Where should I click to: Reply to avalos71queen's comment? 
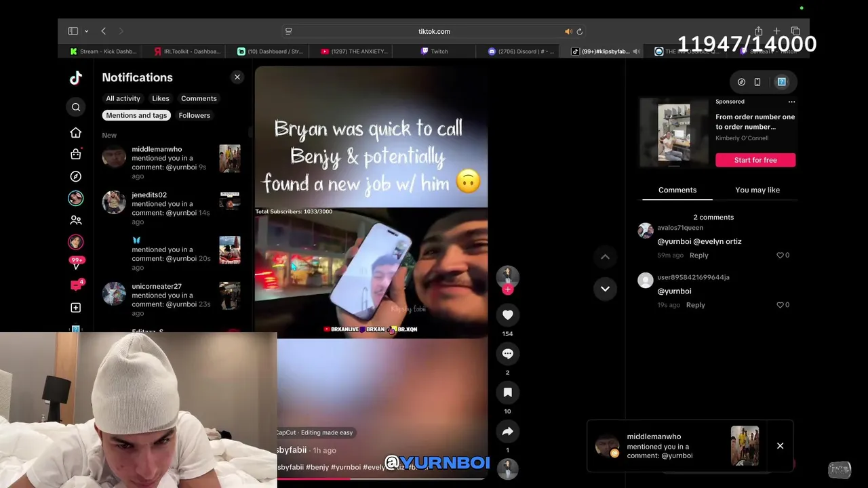pos(698,256)
